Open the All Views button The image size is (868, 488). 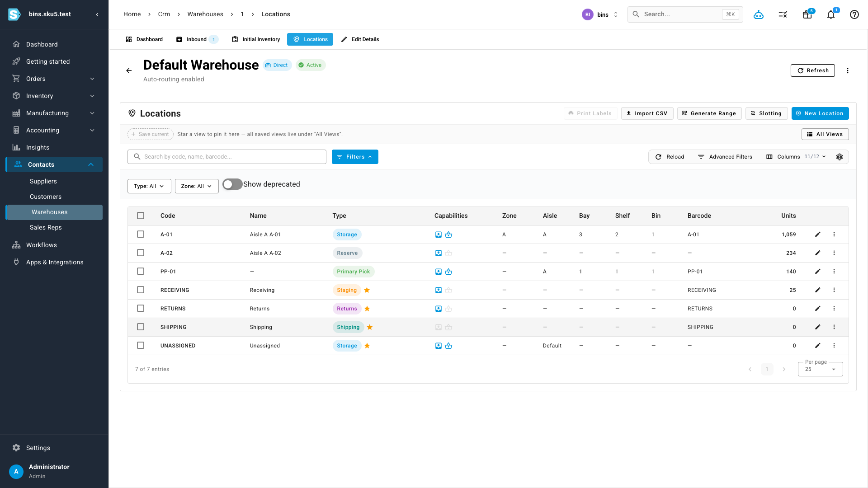[x=825, y=134]
